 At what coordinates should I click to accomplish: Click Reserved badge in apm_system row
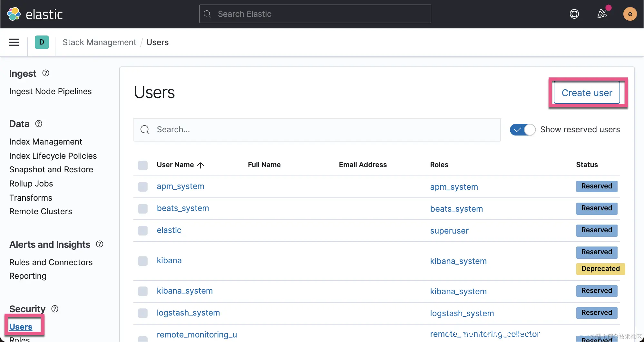point(597,186)
